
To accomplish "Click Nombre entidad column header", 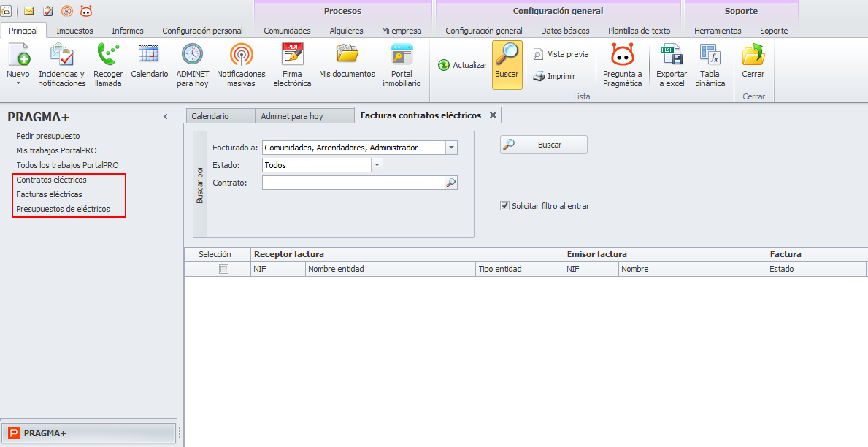I will [391, 270].
